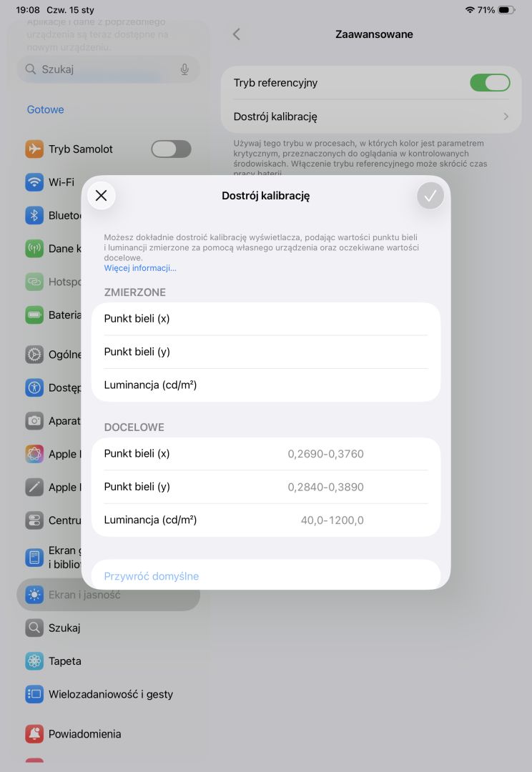Open Ekran główny i biblioteka icon
This screenshot has width=532, height=772.
click(34, 558)
